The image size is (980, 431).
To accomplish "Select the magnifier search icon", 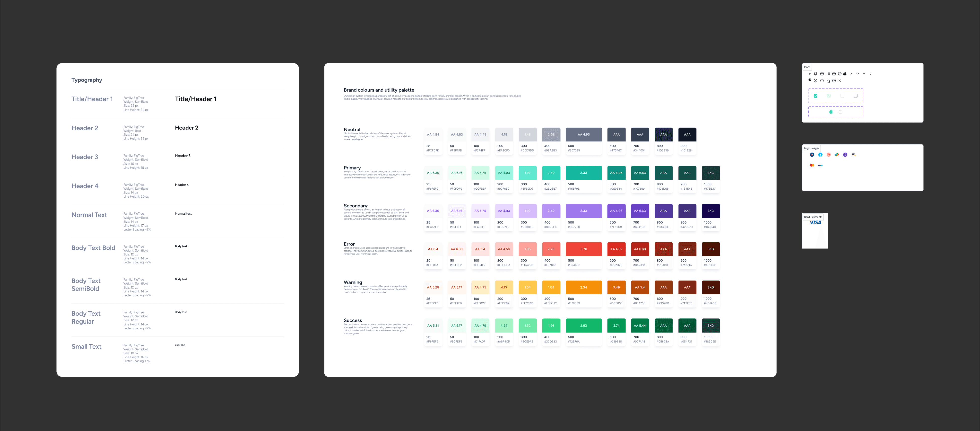I will (829, 81).
